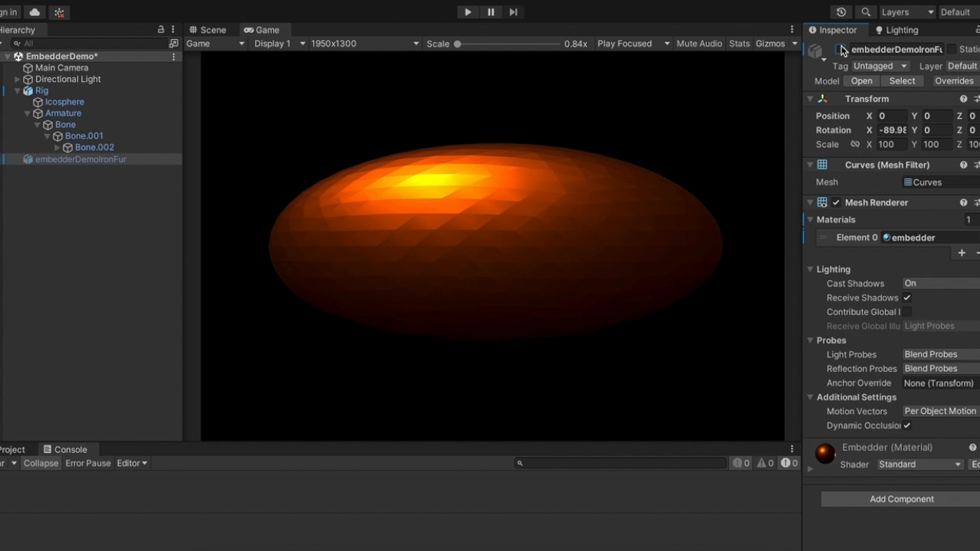The image size is (980, 551).
Task: Click the model Select button
Action: tap(902, 81)
